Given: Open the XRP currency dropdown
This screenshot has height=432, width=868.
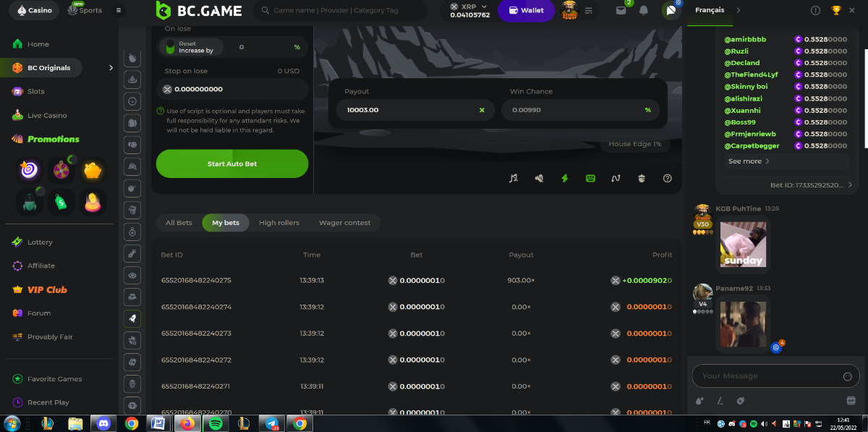Looking at the screenshot, I should click(x=469, y=11).
